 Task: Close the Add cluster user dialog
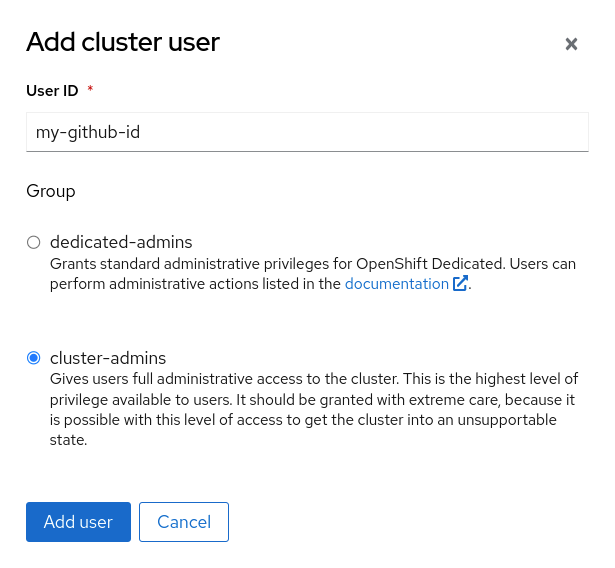point(571,44)
